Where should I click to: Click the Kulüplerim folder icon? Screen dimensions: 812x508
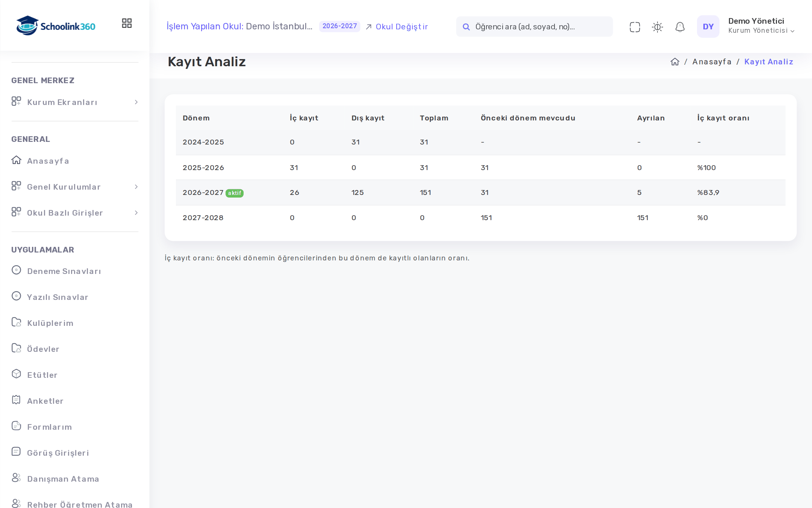click(16, 322)
